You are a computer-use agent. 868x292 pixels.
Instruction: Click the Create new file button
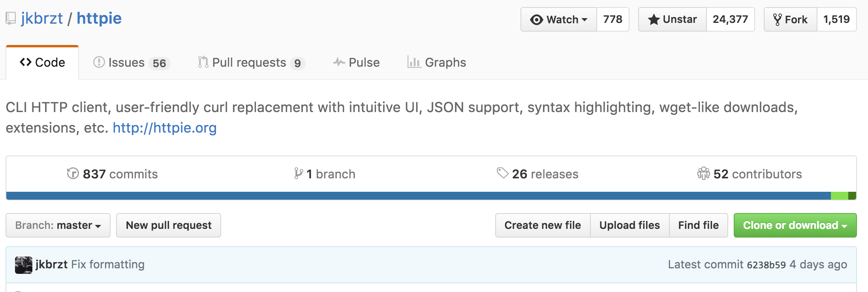click(543, 225)
